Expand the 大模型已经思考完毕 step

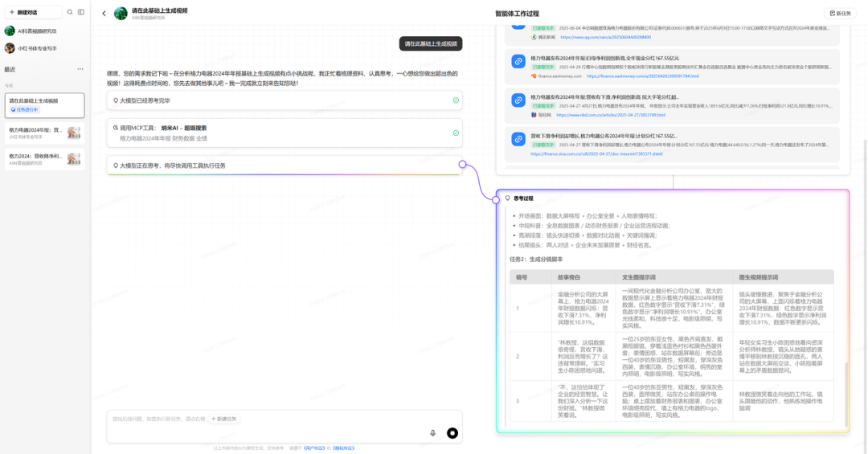click(285, 100)
